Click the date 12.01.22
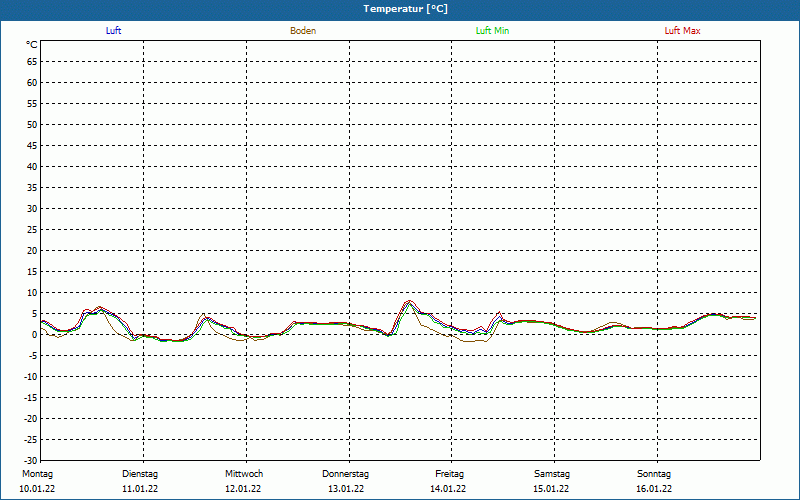The height and width of the screenshot is (500, 800). tap(243, 489)
